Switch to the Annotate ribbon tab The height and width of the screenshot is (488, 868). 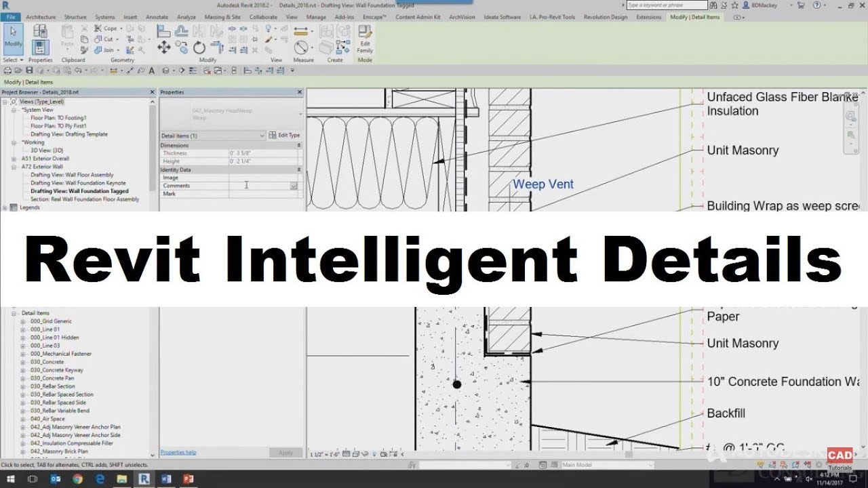(x=157, y=17)
